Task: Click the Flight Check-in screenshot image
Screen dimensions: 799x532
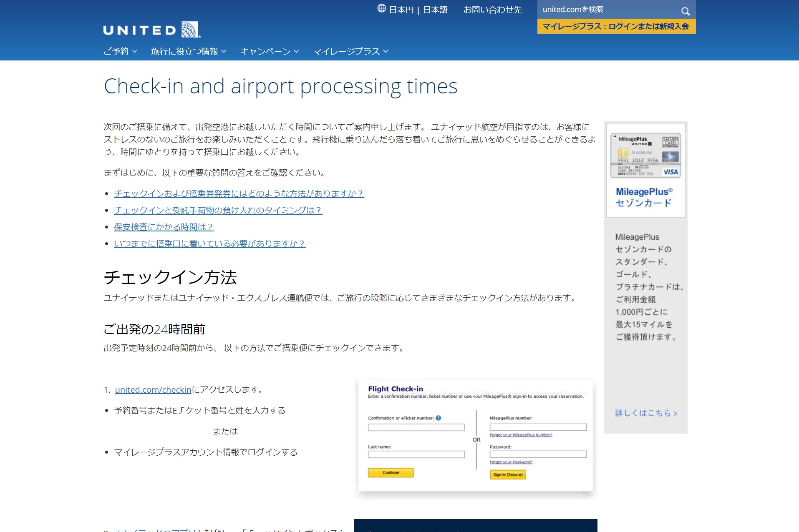Action: tap(476, 438)
